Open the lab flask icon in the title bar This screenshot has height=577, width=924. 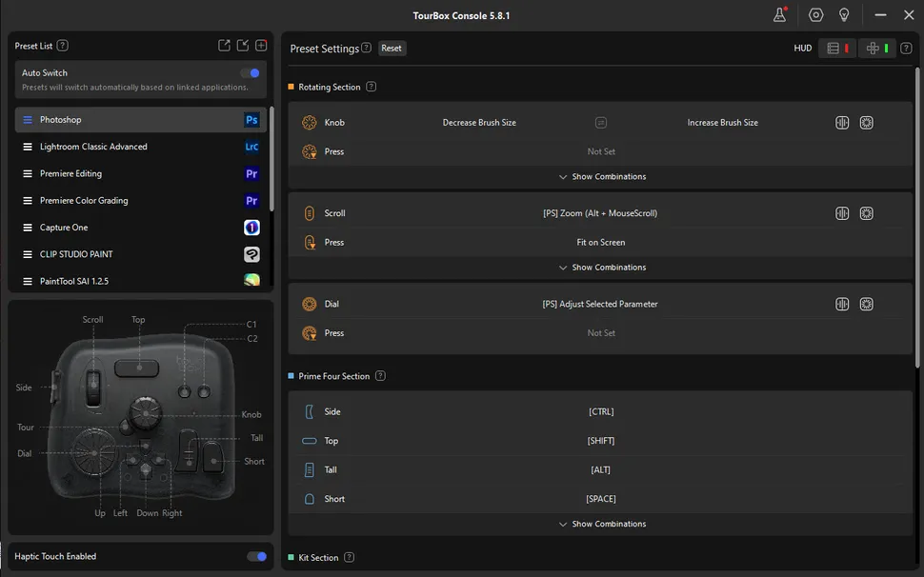point(779,15)
